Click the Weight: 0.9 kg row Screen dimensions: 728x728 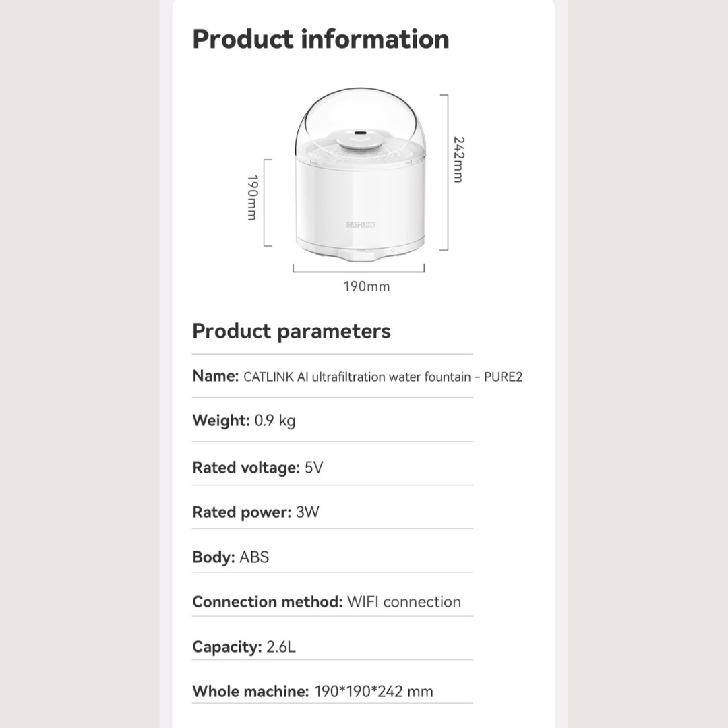[244, 421]
